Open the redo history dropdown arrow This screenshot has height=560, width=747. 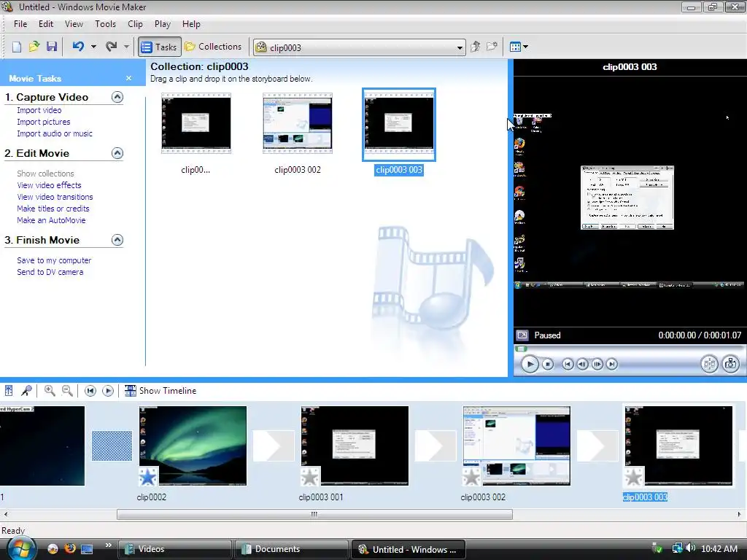coord(126,47)
